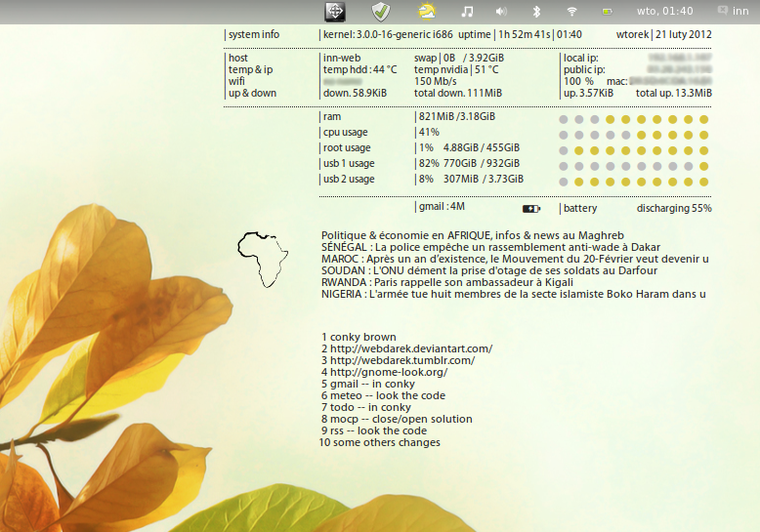Open the Wi-Fi network indicator
This screenshot has height=532, width=760.
tap(571, 11)
